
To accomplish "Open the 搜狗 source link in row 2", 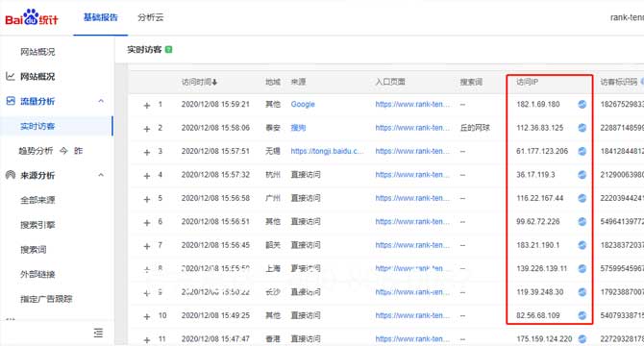I will pos(298,128).
